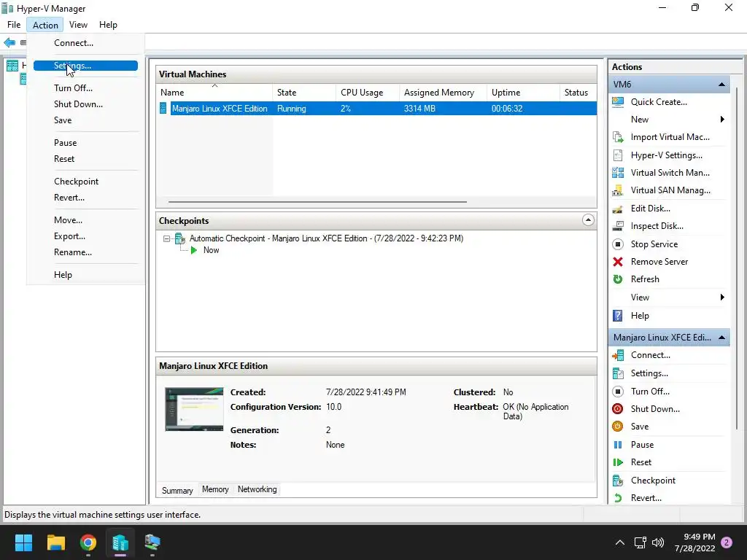Click the Import Virtual Machine icon
The image size is (747, 560).
click(x=618, y=137)
